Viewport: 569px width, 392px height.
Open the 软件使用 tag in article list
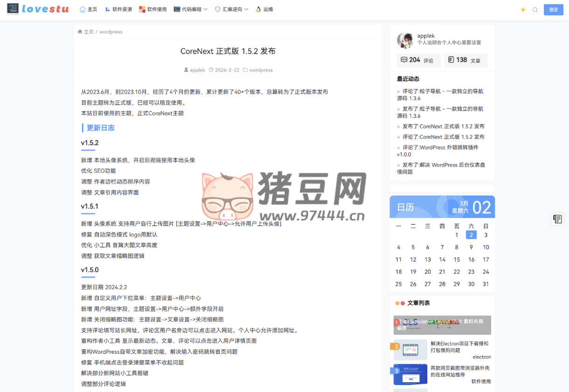pyautogui.click(x=481, y=381)
